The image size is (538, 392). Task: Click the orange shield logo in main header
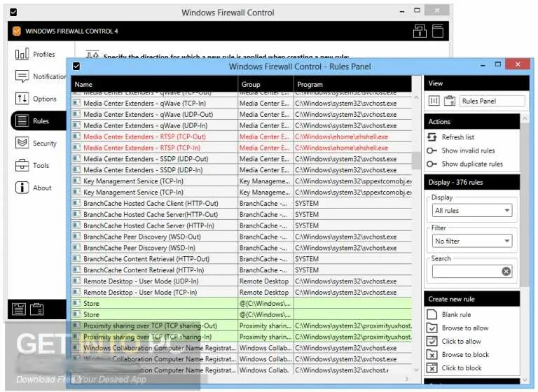[x=17, y=31]
